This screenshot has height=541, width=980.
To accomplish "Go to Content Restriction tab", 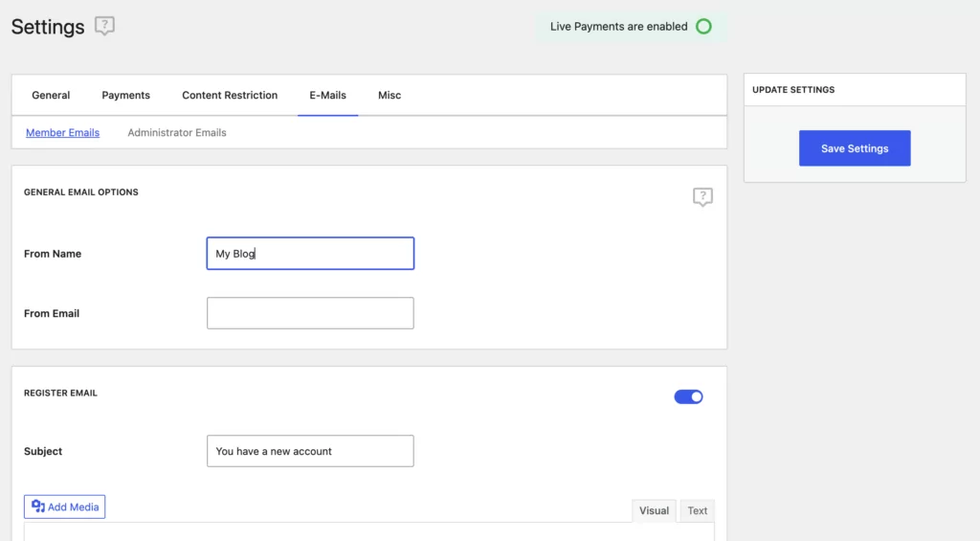I will click(x=230, y=95).
